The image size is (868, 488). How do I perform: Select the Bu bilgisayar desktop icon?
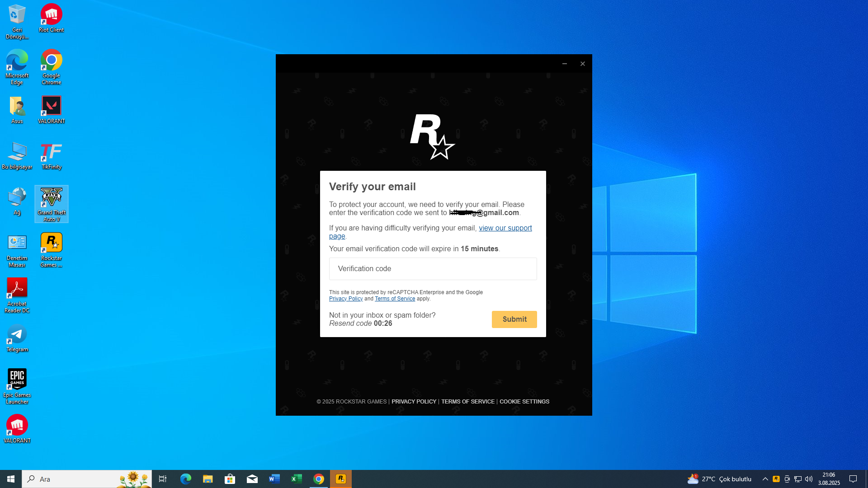click(17, 155)
